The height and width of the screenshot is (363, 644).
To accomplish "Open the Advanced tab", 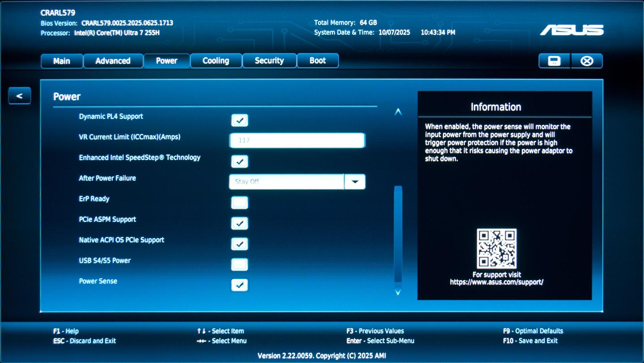I will pos(113,61).
